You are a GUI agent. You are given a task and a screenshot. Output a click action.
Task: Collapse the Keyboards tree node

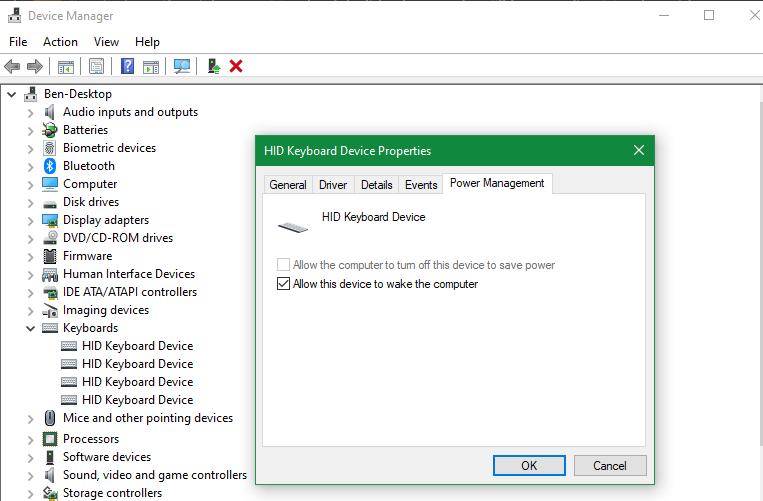point(31,328)
